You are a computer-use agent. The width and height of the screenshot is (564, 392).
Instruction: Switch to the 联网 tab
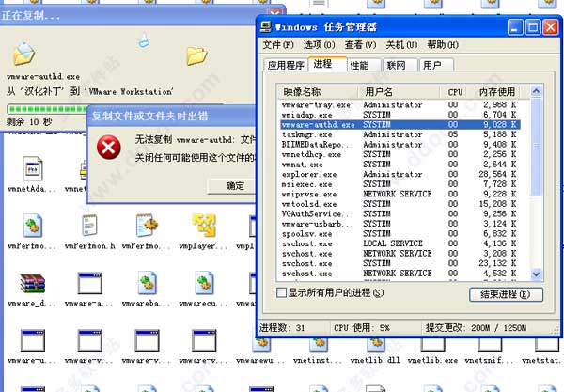tap(400, 65)
